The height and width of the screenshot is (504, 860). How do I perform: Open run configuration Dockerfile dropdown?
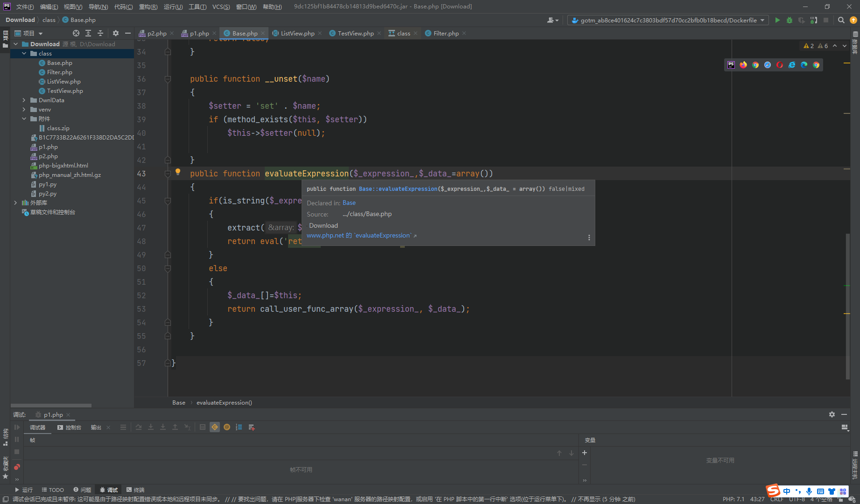668,20
